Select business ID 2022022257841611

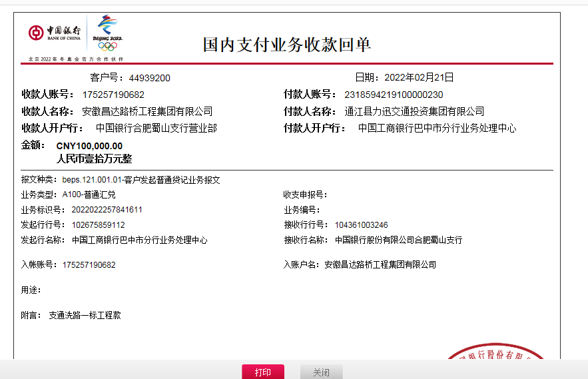(x=103, y=210)
